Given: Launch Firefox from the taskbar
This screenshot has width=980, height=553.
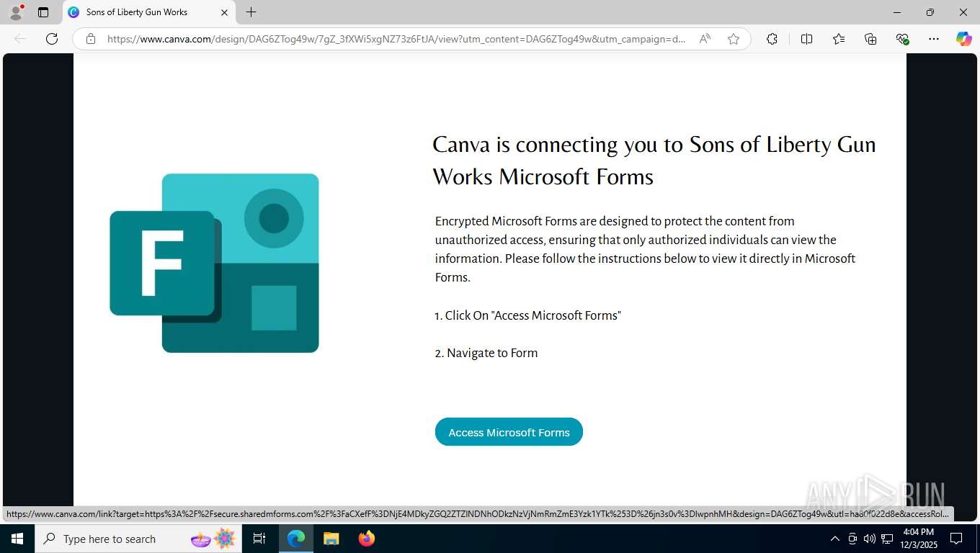Looking at the screenshot, I should pyautogui.click(x=367, y=539).
